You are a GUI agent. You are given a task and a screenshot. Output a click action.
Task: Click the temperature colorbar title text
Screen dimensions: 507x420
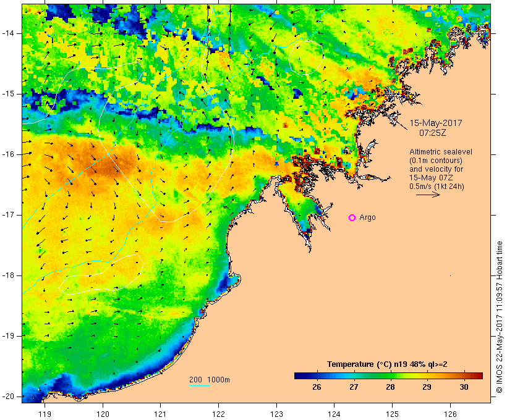coord(387,364)
